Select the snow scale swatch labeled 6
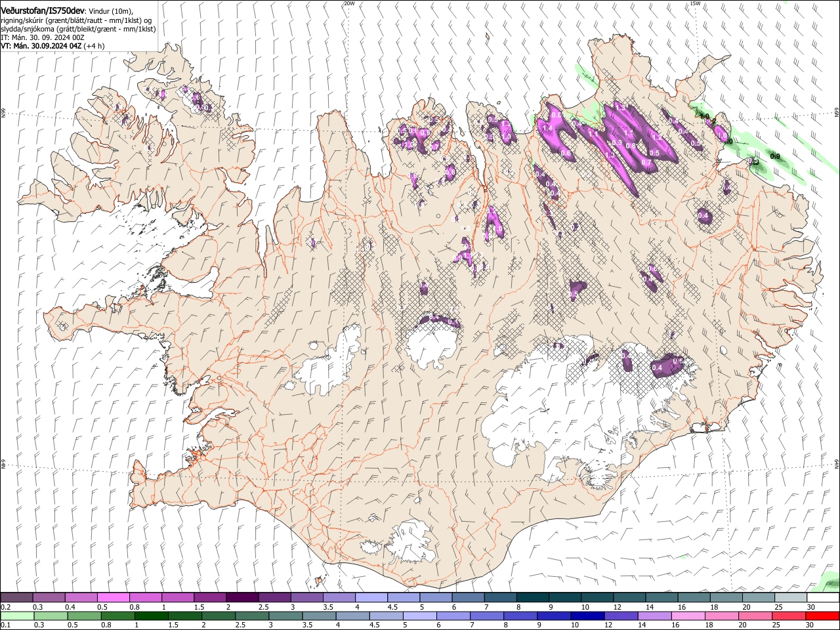This screenshot has height=630, width=840. coord(467,598)
